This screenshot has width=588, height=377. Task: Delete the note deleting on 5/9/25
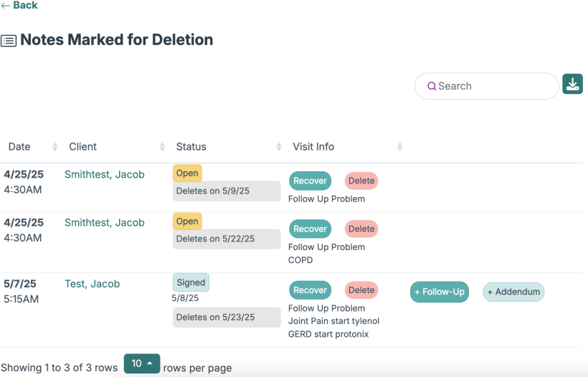coord(361,181)
